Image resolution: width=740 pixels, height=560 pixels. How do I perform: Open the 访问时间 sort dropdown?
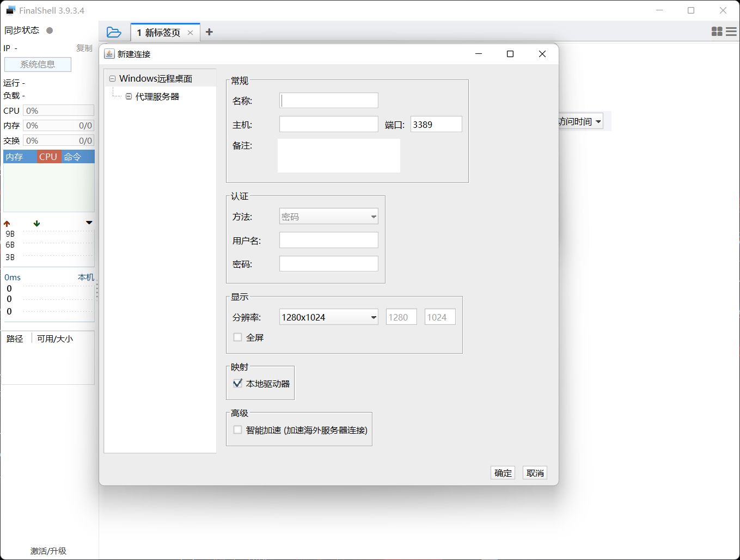(581, 121)
